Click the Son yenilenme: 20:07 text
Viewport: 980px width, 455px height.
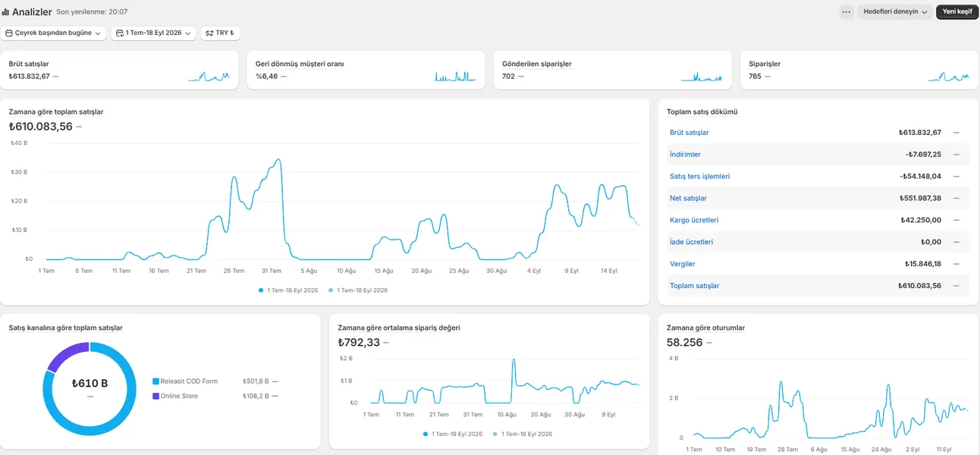pyautogui.click(x=92, y=12)
